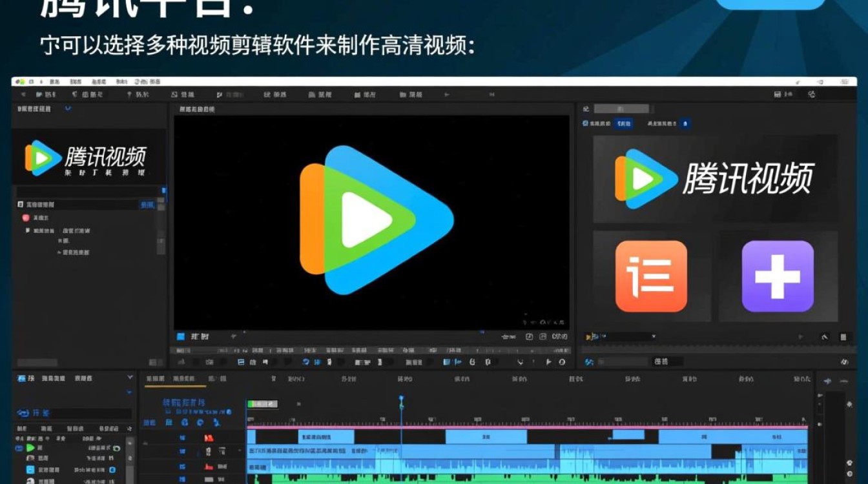This screenshot has width=868, height=484.
Task: Click the red icon on the first timeline track
Action: tap(209, 438)
